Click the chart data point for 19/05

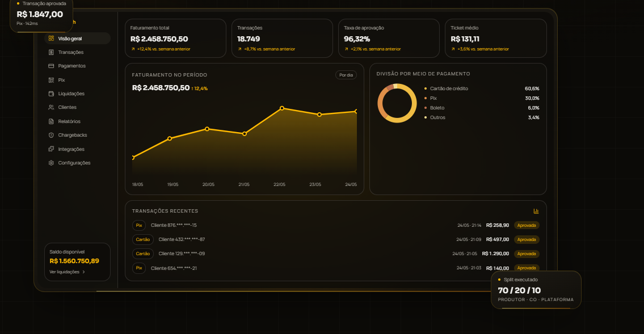(170, 139)
